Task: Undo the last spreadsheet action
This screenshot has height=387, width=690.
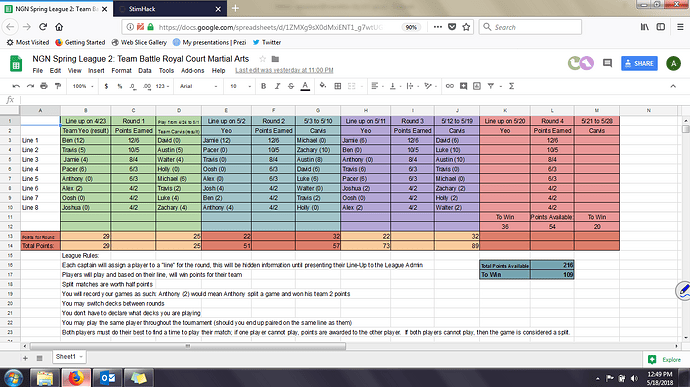Action: click(16, 86)
